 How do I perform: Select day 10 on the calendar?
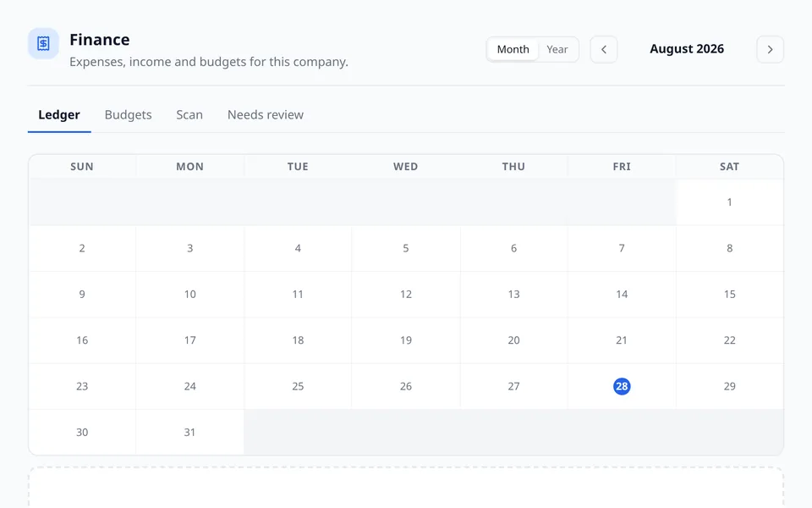tap(190, 295)
